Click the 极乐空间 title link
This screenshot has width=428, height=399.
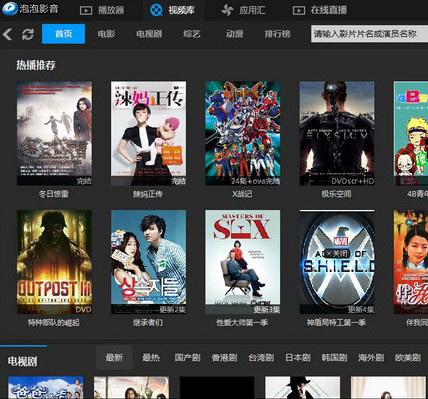click(x=336, y=194)
